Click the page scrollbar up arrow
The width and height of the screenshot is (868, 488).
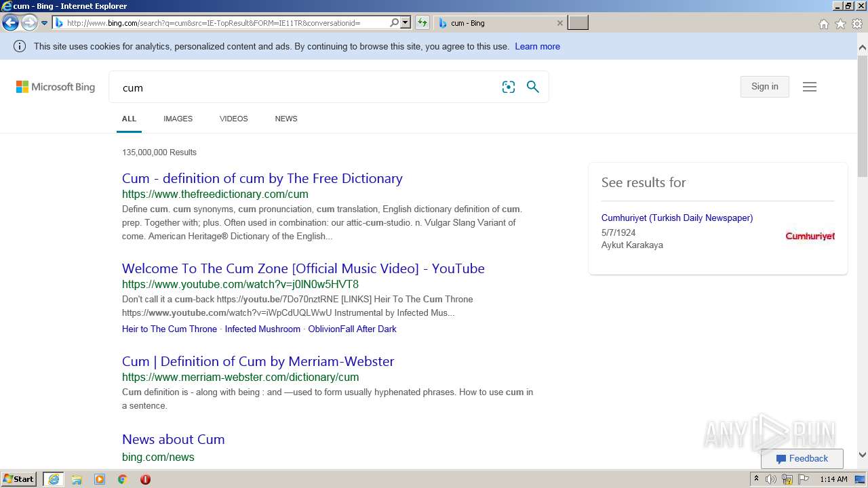[863, 47]
